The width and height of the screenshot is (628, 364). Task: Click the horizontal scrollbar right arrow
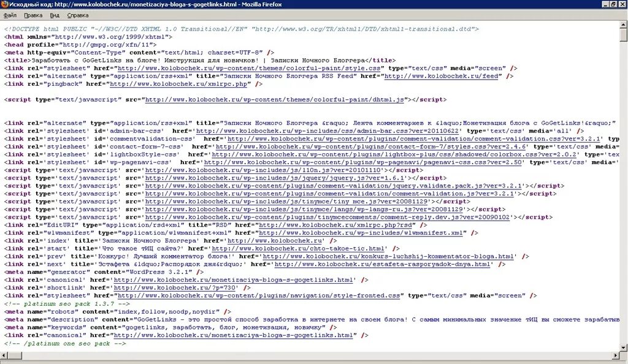[x=616, y=355]
